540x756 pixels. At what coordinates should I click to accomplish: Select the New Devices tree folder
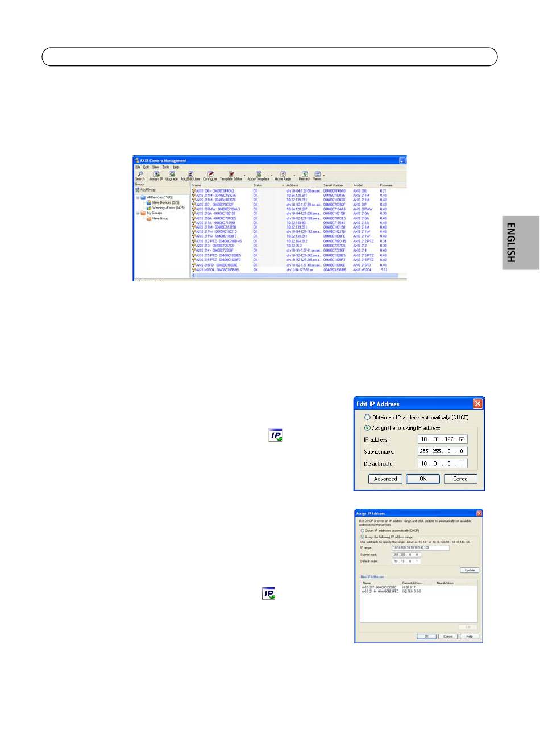pyautogui.click(x=163, y=202)
